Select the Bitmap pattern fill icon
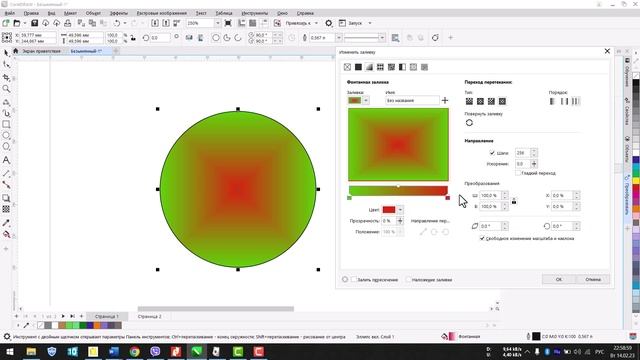The image size is (640, 360). pyautogui.click(x=391, y=67)
